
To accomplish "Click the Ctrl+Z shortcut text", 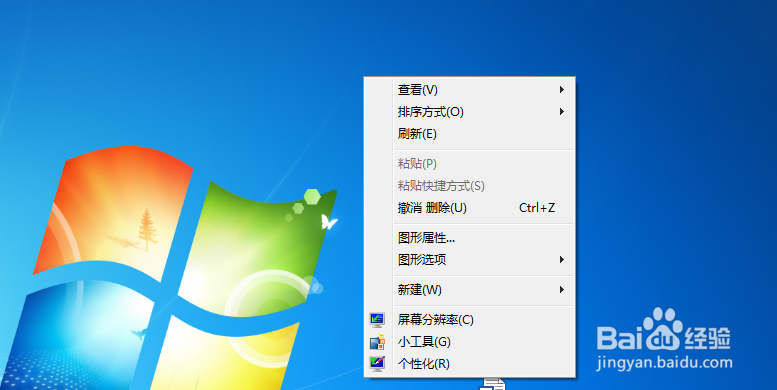I will [537, 208].
